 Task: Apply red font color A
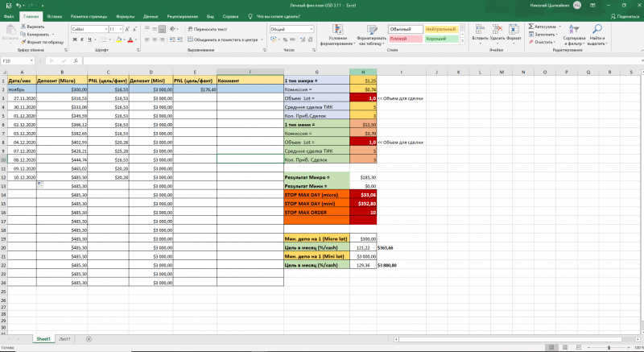[x=130, y=39]
